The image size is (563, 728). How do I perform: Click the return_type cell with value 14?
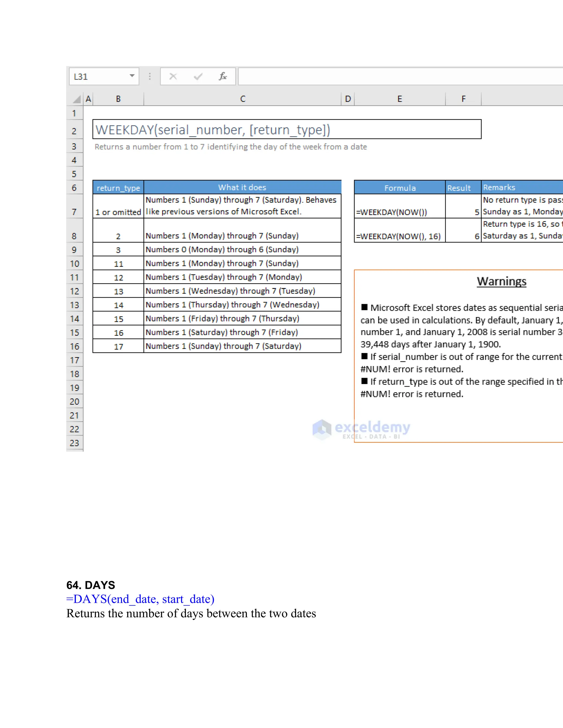pos(118,305)
